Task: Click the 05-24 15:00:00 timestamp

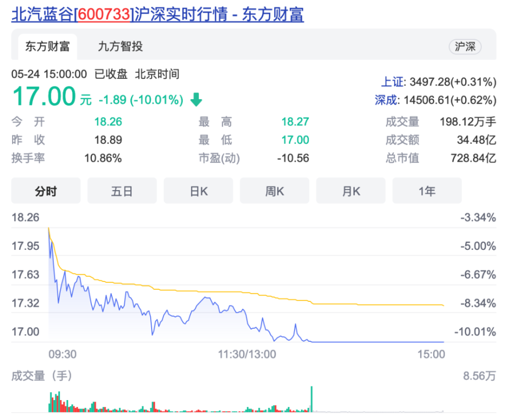Action: point(49,74)
